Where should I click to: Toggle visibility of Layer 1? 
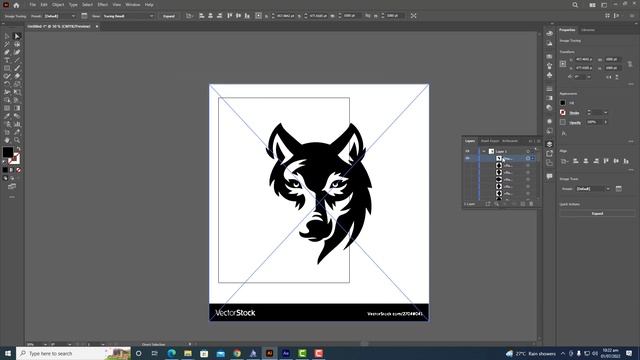click(467, 151)
